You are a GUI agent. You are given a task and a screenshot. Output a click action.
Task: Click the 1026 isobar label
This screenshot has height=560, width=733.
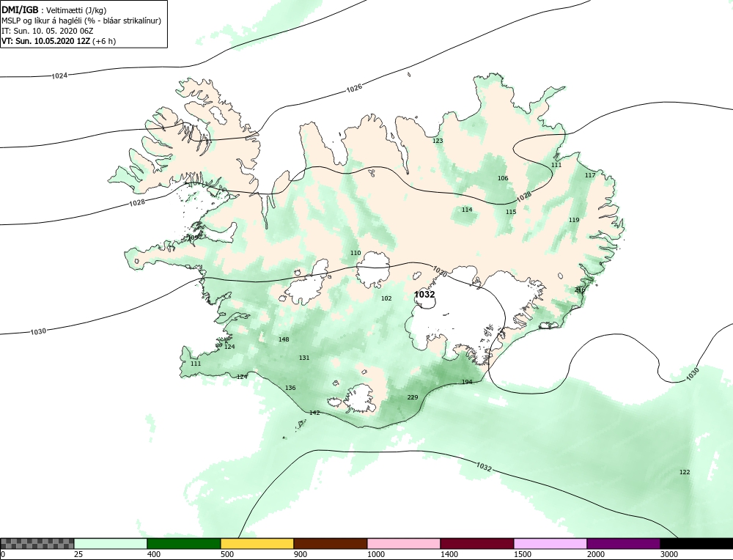coord(354,88)
